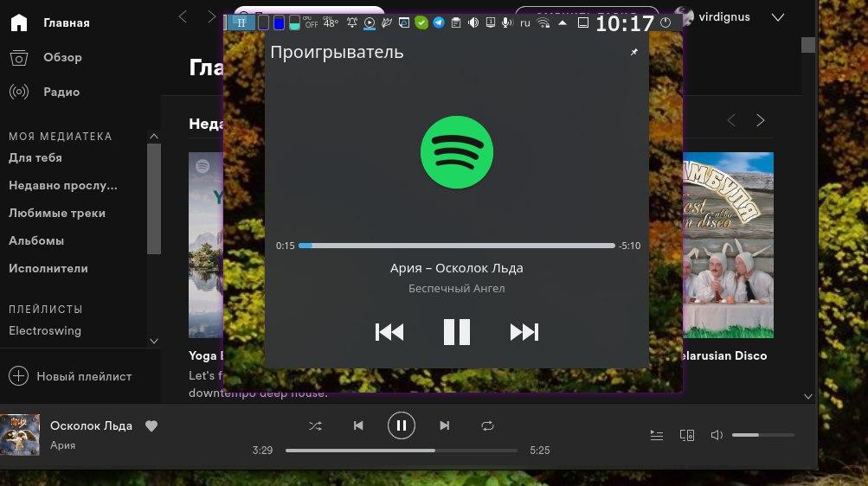
Task: Show next cards in carousel row
Action: coord(761,120)
